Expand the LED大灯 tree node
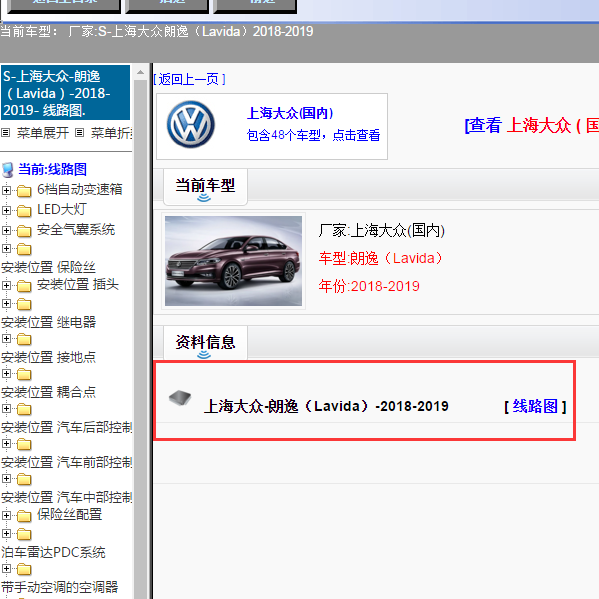The image size is (599, 599). [x=6, y=210]
